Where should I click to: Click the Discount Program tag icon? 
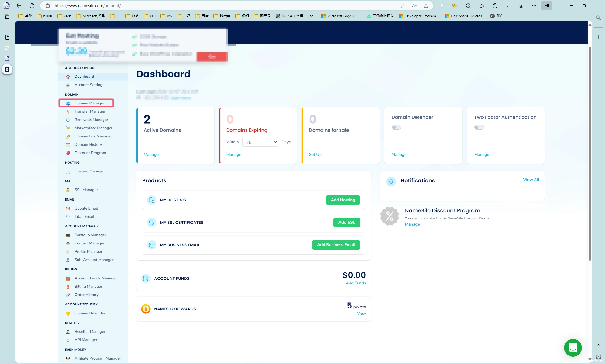[x=68, y=153]
